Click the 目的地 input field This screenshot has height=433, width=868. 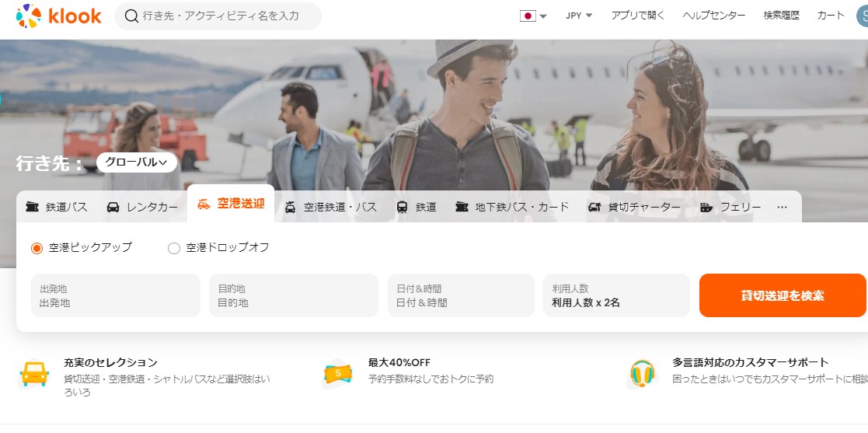click(294, 295)
